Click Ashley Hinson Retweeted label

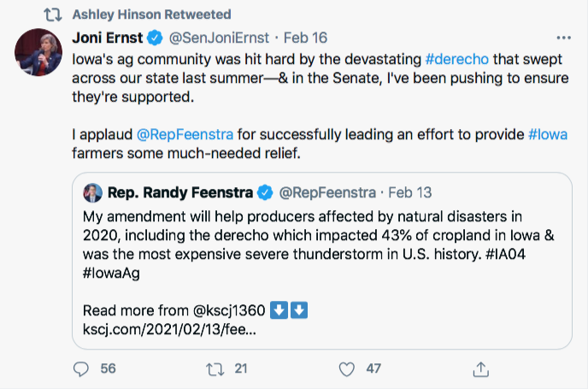point(151,15)
